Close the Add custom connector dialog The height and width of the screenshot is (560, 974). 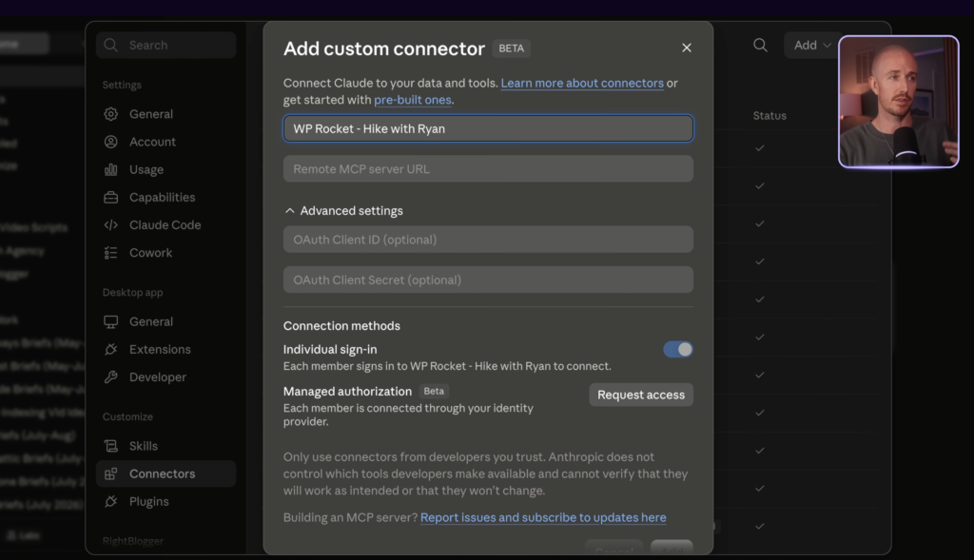687,48
